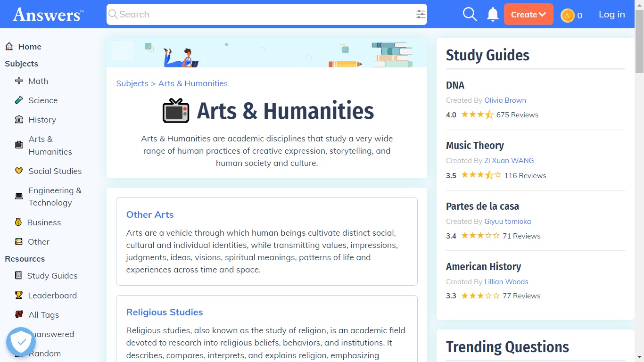644x362 pixels.
Task: Open Math subject in sidebar
Action: pyautogui.click(x=38, y=81)
